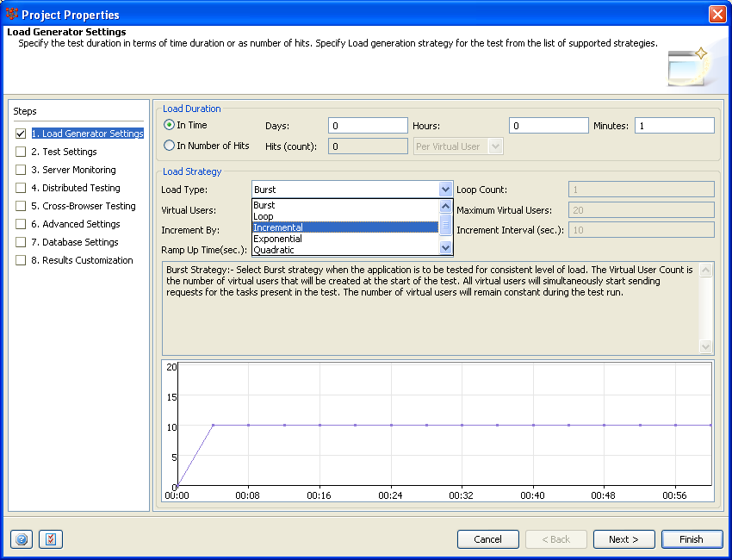Click into the Minutes input field
The width and height of the screenshot is (732, 560).
[x=674, y=126]
